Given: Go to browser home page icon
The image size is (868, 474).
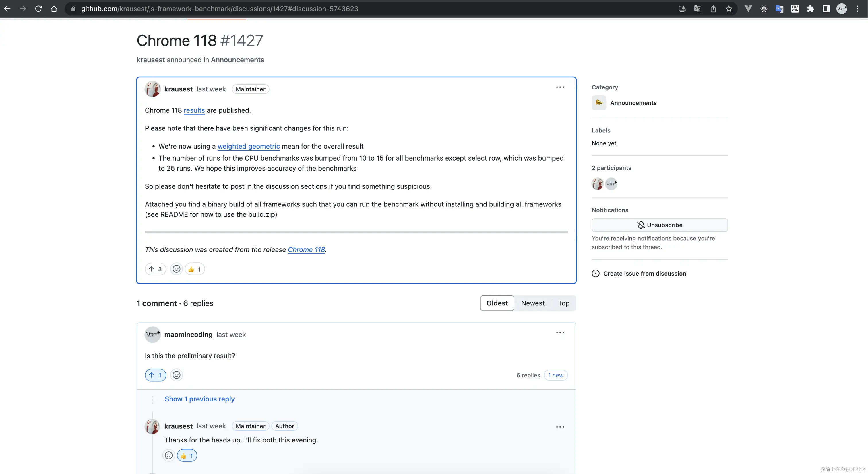Looking at the screenshot, I should click(54, 9).
